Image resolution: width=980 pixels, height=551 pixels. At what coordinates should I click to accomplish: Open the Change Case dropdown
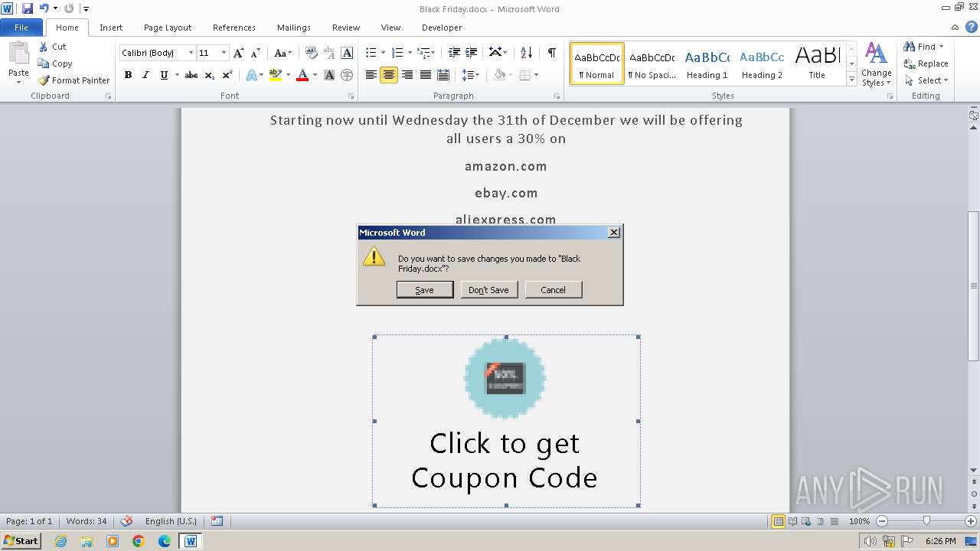coord(283,53)
